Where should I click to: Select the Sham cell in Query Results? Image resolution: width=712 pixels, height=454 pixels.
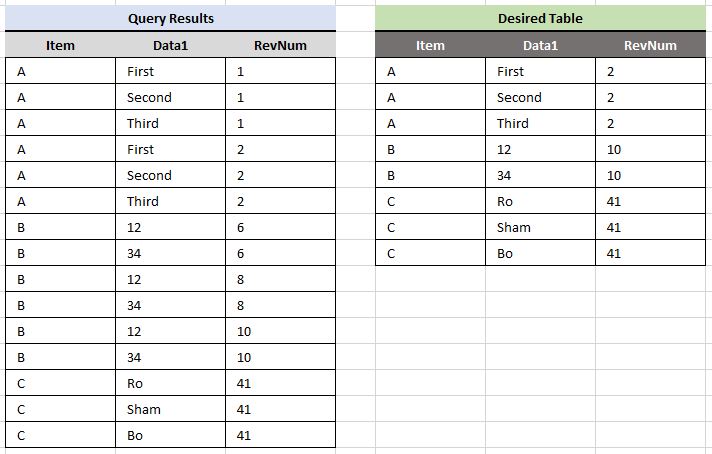[x=170, y=409]
